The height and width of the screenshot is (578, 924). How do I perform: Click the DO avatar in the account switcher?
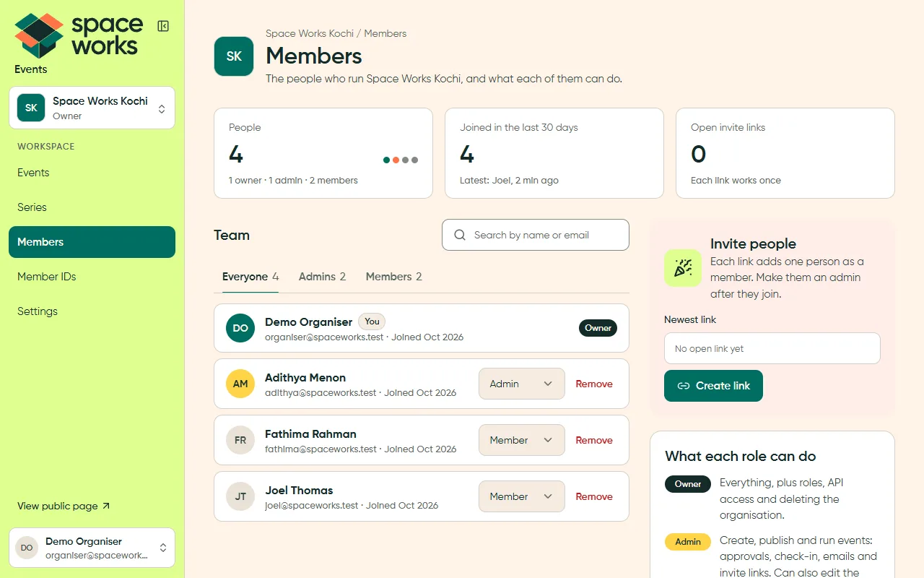tap(27, 548)
